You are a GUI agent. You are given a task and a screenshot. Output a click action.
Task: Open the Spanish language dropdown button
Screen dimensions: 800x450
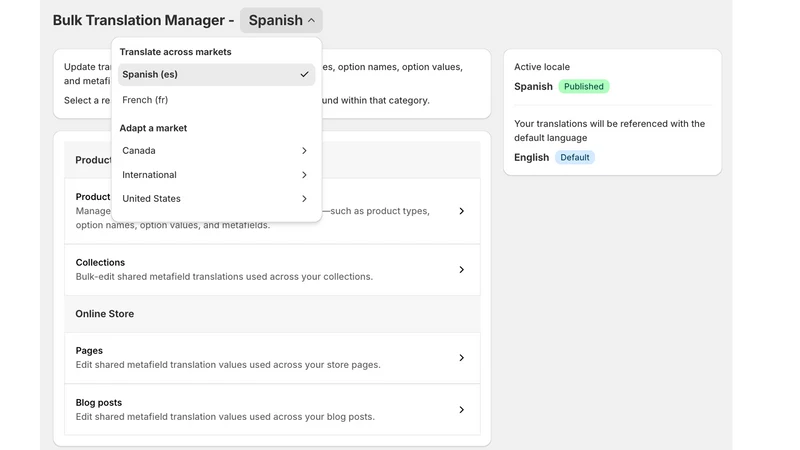[x=281, y=20]
